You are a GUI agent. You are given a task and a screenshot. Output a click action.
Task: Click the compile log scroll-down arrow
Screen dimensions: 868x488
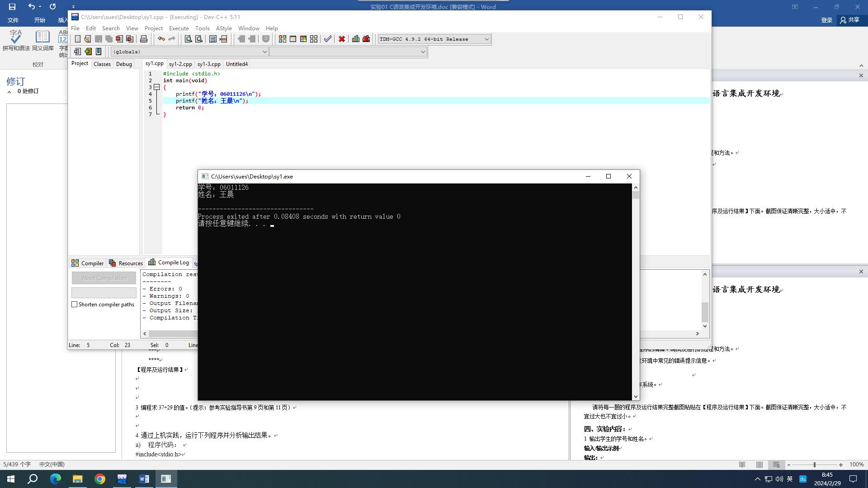pyautogui.click(x=705, y=326)
